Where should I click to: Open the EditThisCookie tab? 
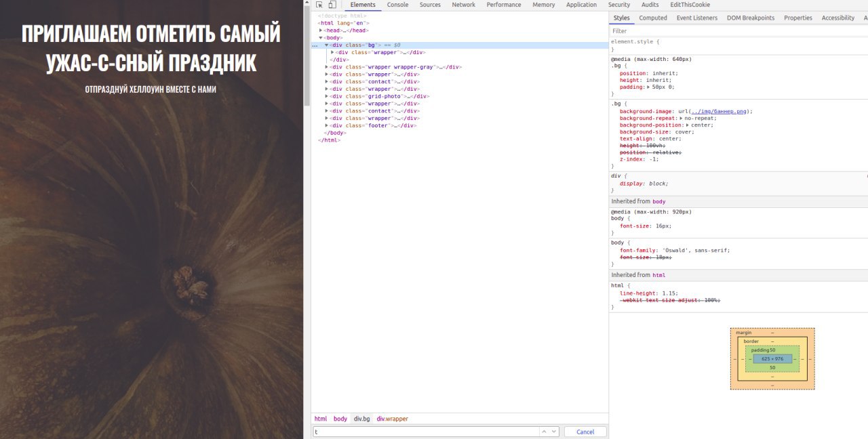690,5
